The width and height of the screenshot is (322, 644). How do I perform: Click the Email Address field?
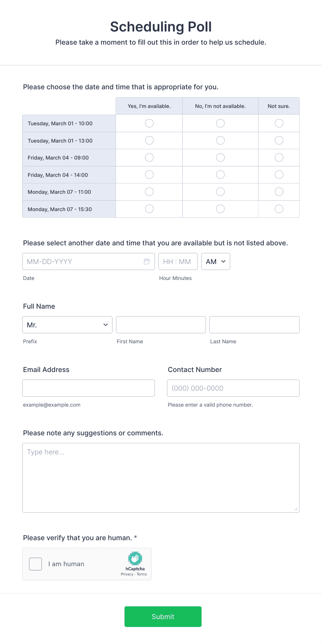(88, 388)
